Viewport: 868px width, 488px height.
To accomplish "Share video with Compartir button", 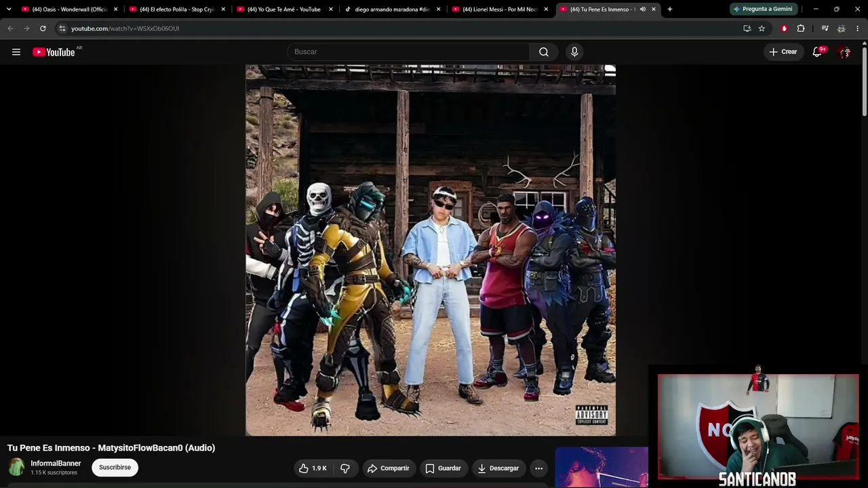I will [388, 468].
